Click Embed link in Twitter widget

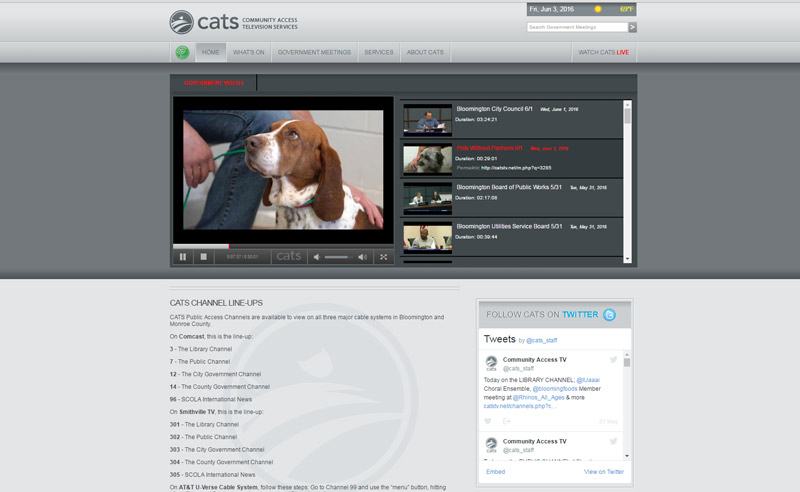tap(495, 472)
